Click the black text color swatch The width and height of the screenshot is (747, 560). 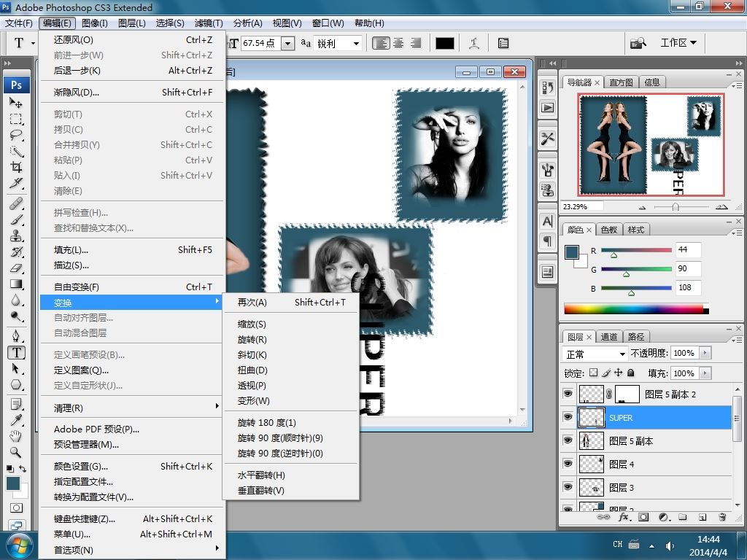(x=445, y=43)
